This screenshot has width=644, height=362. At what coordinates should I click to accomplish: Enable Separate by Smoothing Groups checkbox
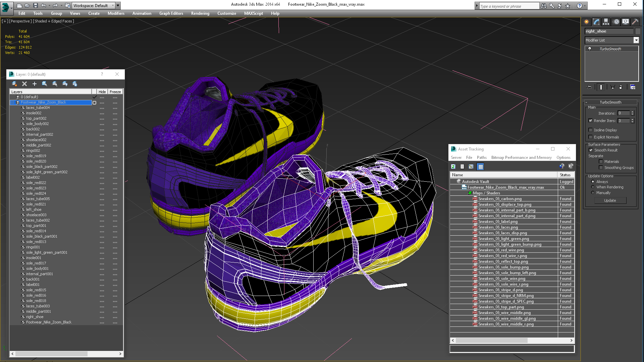[x=601, y=168]
